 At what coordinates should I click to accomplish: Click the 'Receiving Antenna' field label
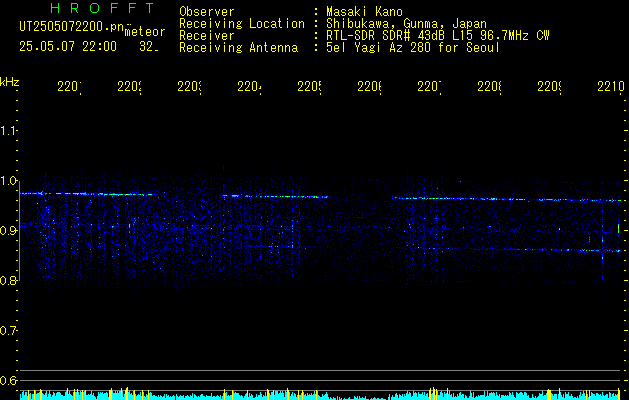click(238, 48)
